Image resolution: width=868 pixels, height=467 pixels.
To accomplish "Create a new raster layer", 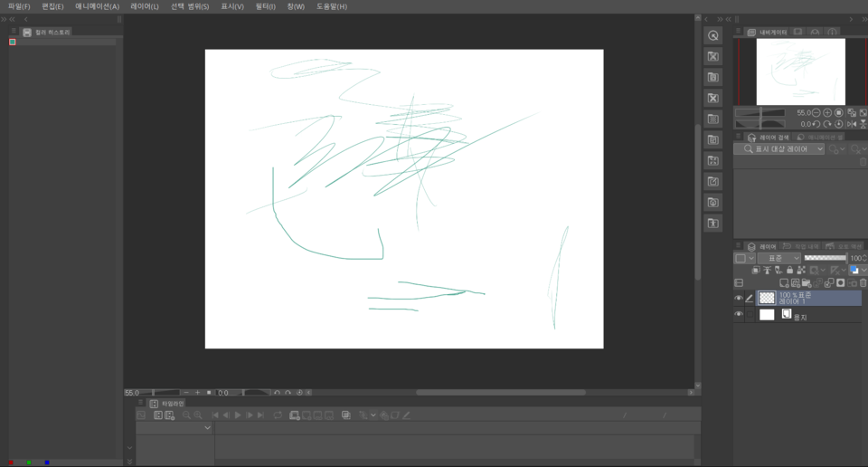I will tap(784, 283).
